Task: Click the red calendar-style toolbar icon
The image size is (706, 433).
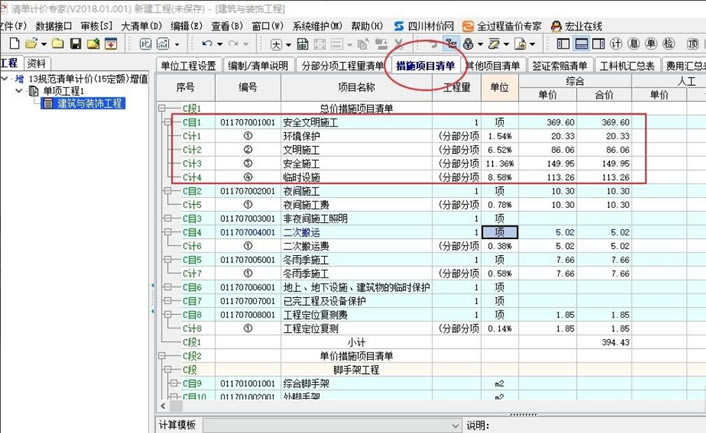Action: tap(111, 44)
